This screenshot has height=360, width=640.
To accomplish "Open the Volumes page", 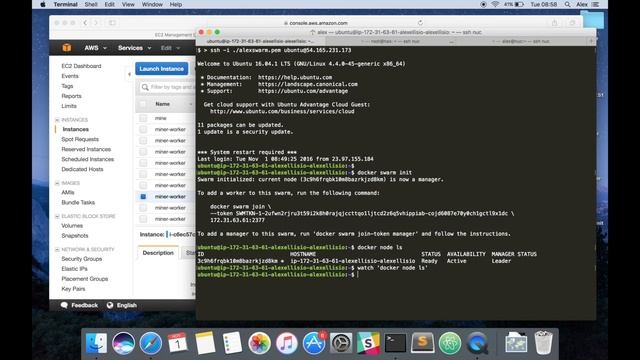I will click(x=72, y=226).
